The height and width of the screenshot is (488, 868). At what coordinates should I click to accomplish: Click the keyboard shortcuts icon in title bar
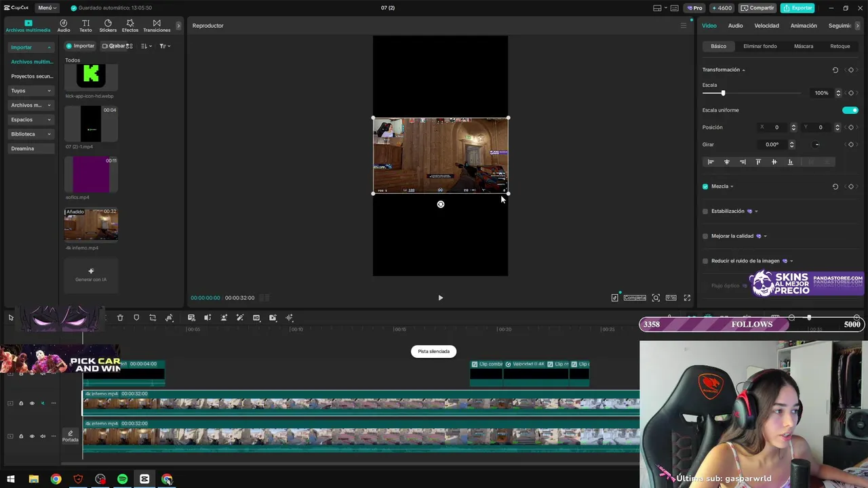674,8
